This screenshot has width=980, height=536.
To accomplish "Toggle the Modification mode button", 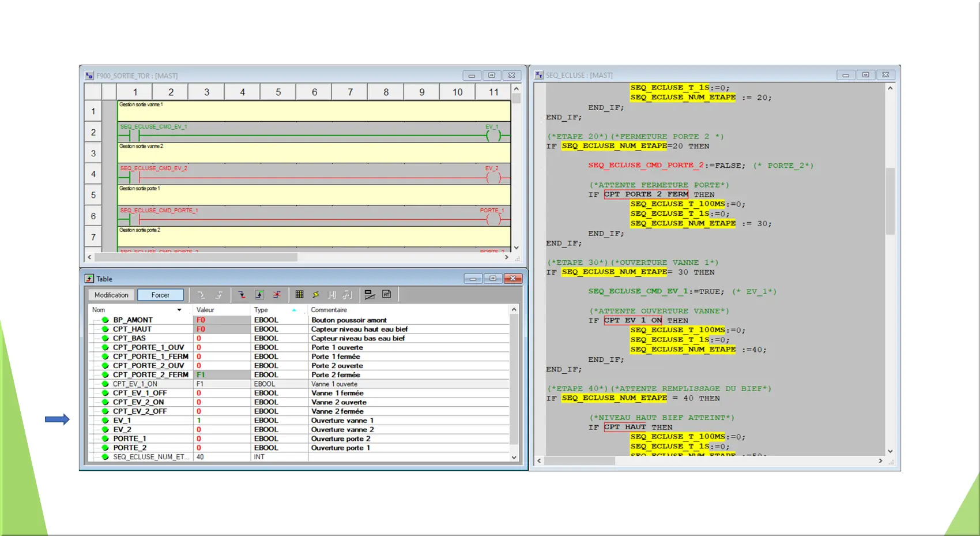I will (x=111, y=295).
